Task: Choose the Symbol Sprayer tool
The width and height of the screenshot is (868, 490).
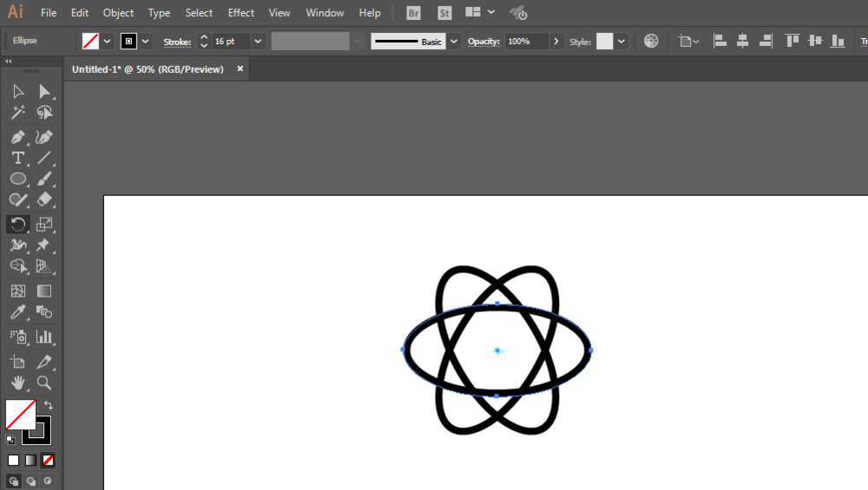Action: (x=17, y=336)
